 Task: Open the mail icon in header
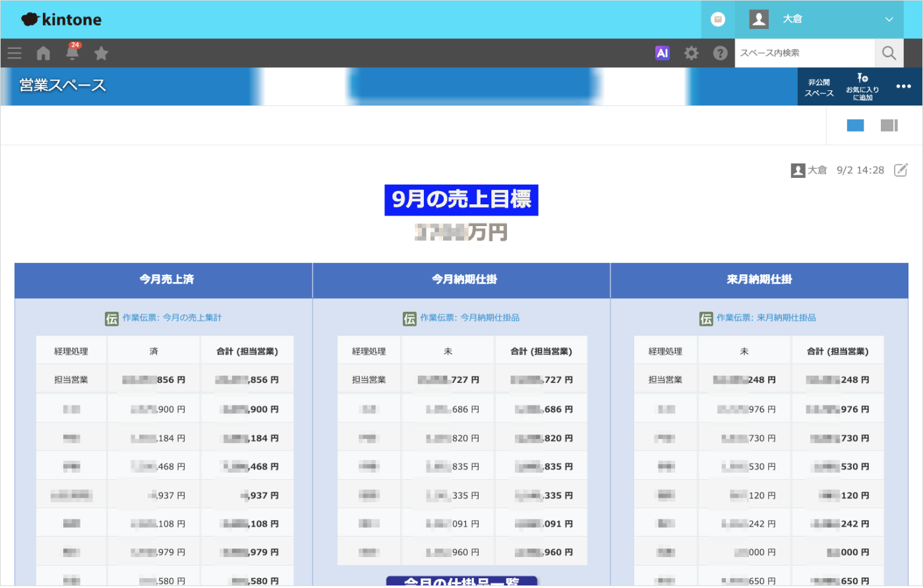(x=718, y=20)
